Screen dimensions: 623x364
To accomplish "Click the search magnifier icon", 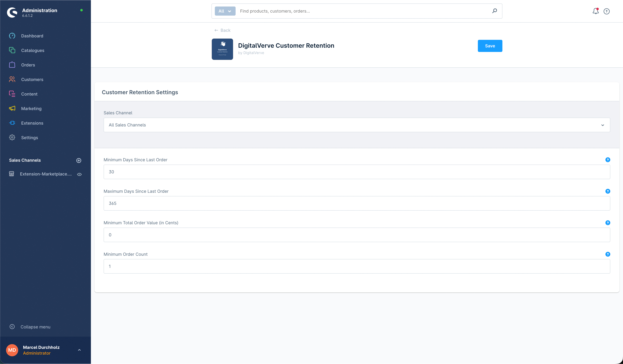I will pyautogui.click(x=494, y=11).
